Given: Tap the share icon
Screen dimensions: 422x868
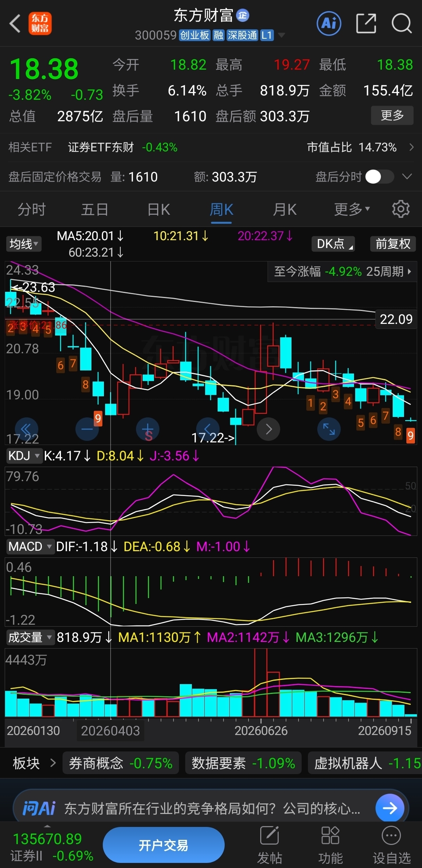Looking at the screenshot, I should coord(366,23).
